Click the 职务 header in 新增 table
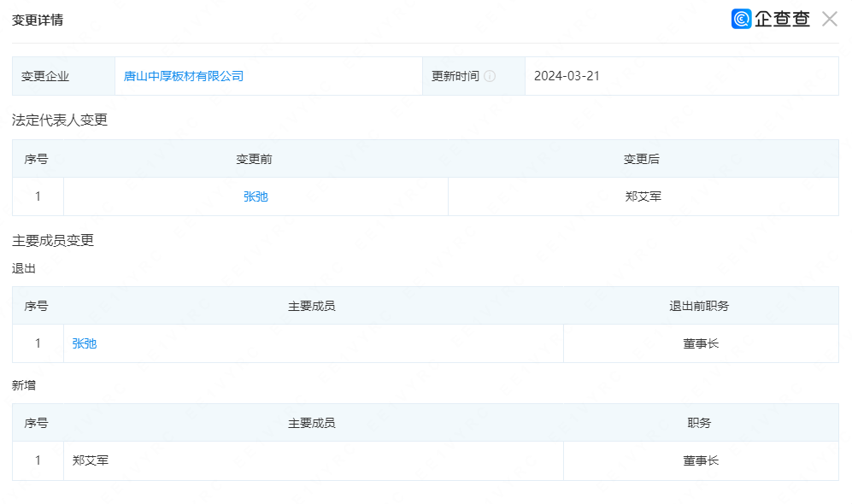The height and width of the screenshot is (504, 852). [699, 423]
